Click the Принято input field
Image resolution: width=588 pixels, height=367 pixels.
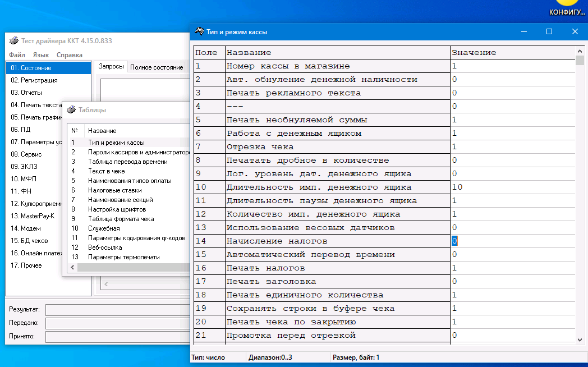(x=118, y=337)
